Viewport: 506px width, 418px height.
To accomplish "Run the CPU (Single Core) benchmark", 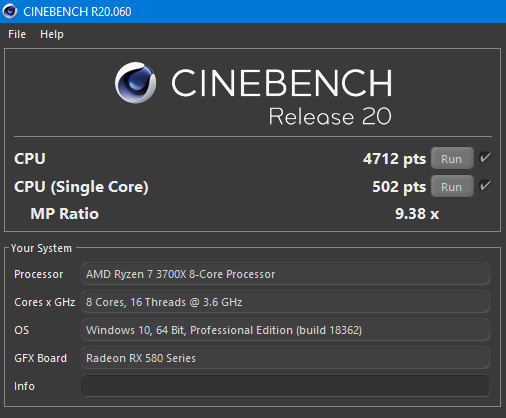I will tap(452, 187).
